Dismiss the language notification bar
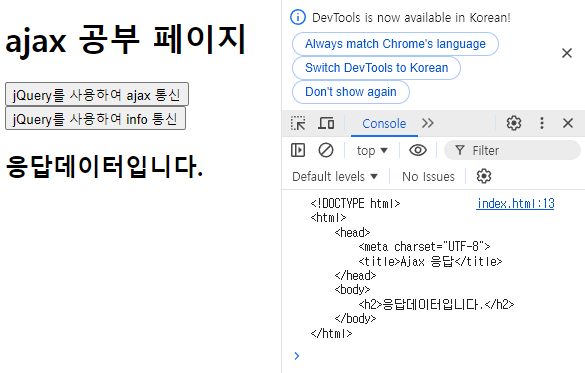585x373 pixels. 567,53
